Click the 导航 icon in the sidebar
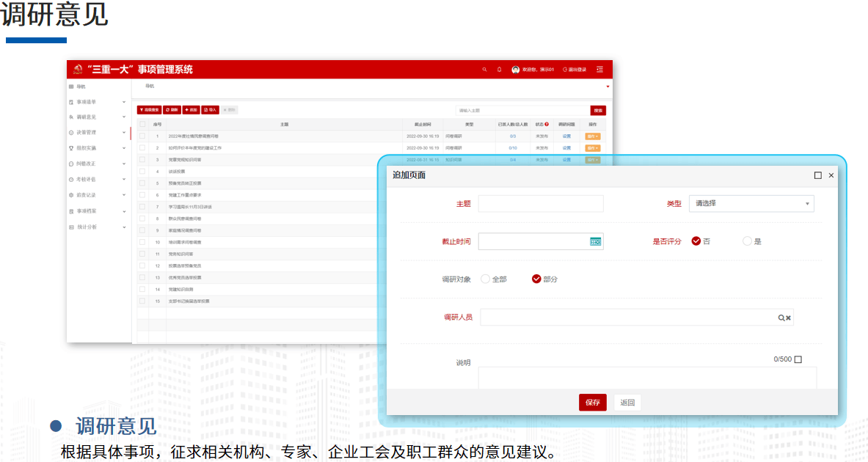Viewport: 868px width, 462px height. (x=71, y=87)
